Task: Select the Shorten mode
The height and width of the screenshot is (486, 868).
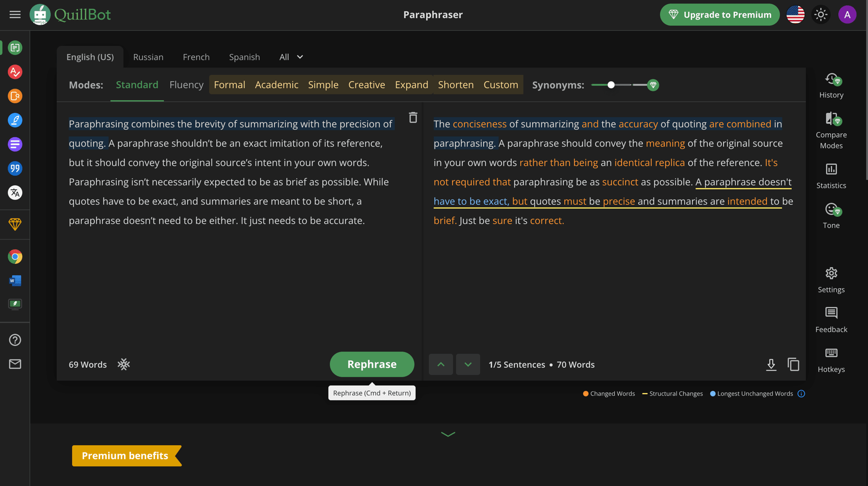Action: click(455, 84)
